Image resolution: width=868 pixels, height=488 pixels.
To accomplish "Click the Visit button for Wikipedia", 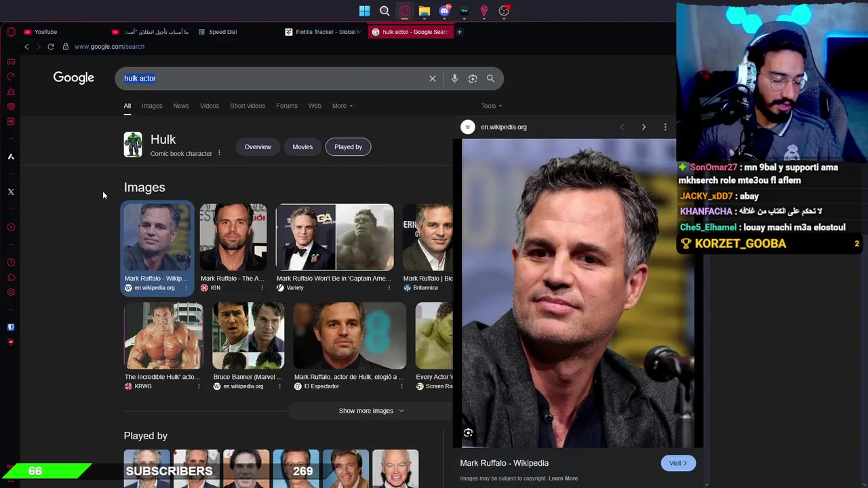I will pos(678,464).
